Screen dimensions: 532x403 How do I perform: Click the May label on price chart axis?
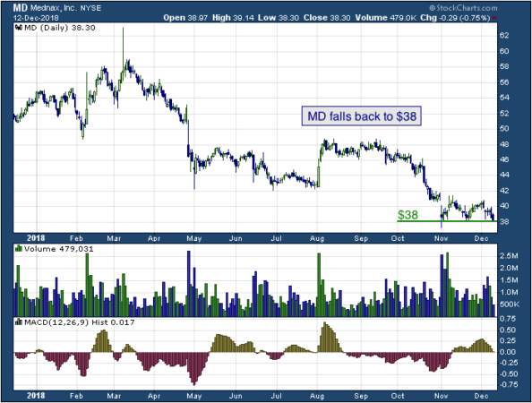click(194, 238)
